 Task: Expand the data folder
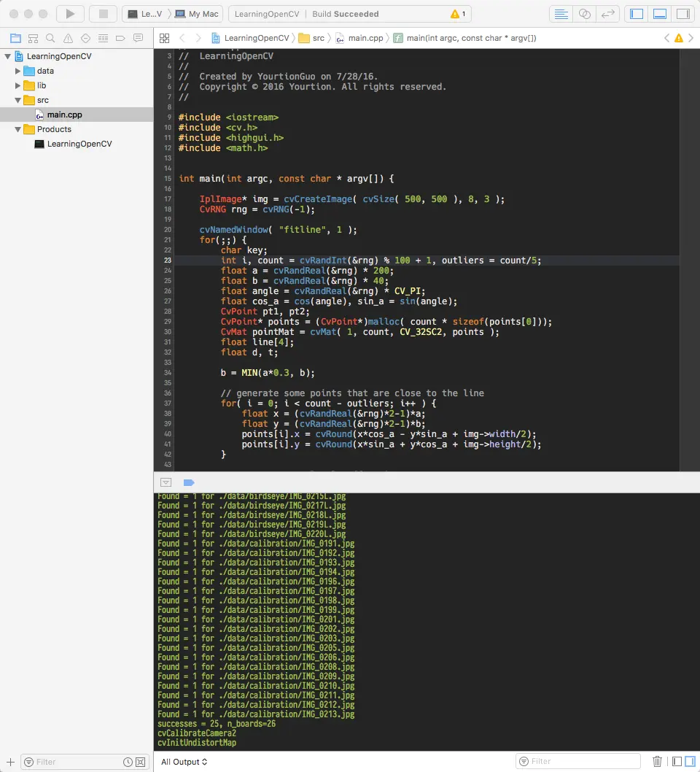tap(16, 70)
